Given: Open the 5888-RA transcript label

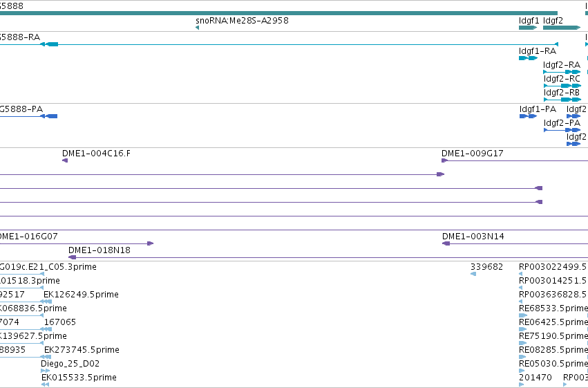Looking at the screenshot, I should coord(20,37).
